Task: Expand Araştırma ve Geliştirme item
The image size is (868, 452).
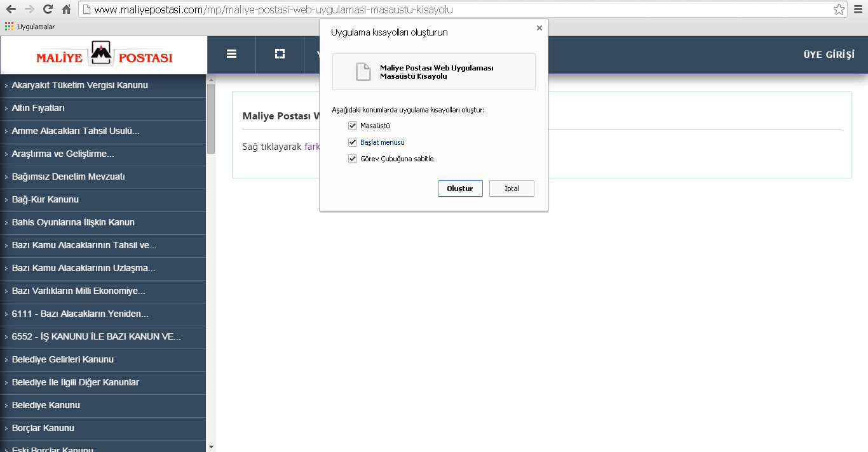Action: tap(103, 154)
